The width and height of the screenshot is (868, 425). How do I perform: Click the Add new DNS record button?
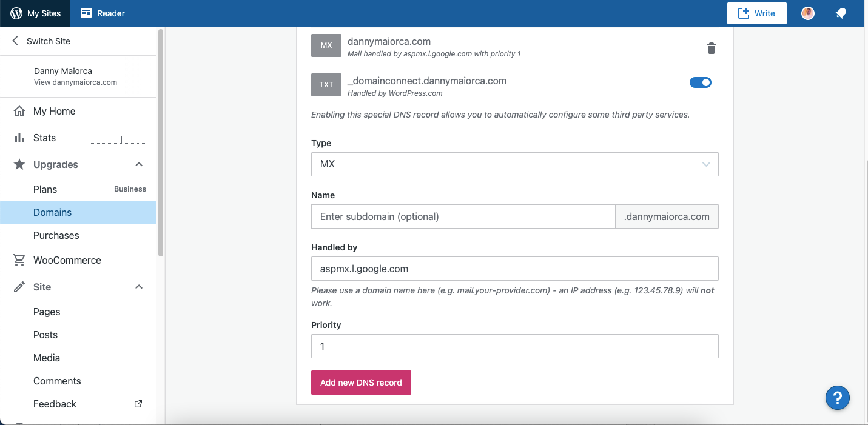(361, 383)
